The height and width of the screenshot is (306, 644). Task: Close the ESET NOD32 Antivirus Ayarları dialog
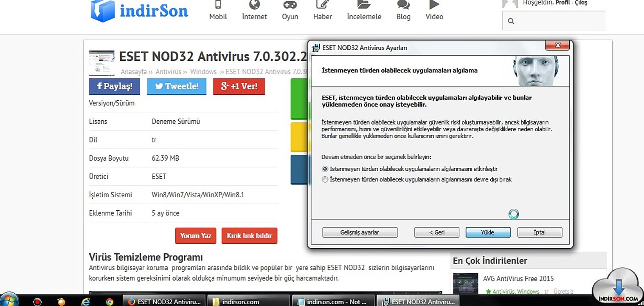click(557, 45)
